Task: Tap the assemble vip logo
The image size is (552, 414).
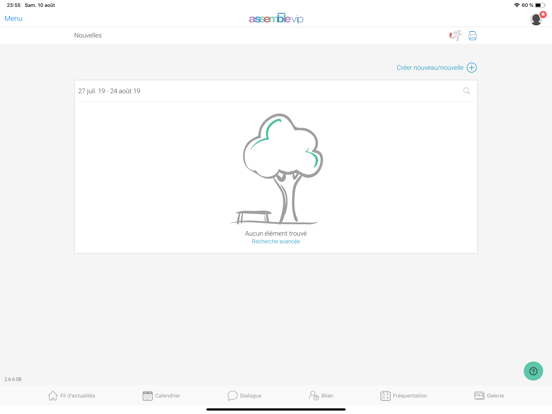Action: click(276, 18)
